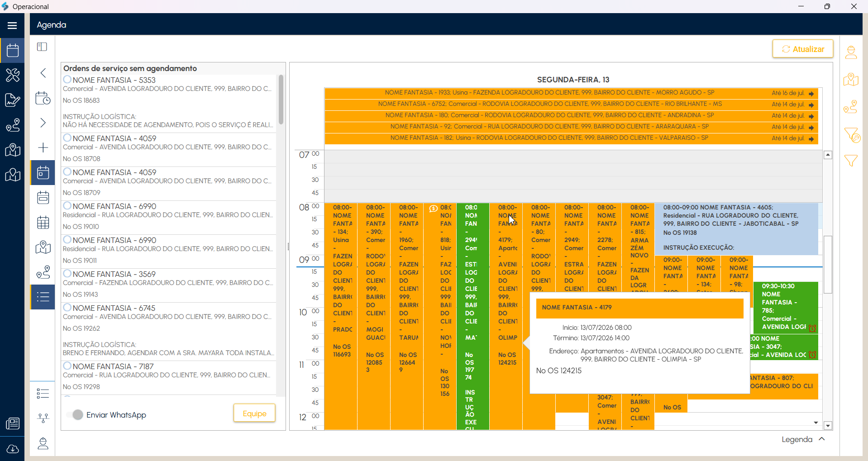The width and height of the screenshot is (868, 461).
Task: Open the document signing sidebar icon
Action: tap(12, 100)
